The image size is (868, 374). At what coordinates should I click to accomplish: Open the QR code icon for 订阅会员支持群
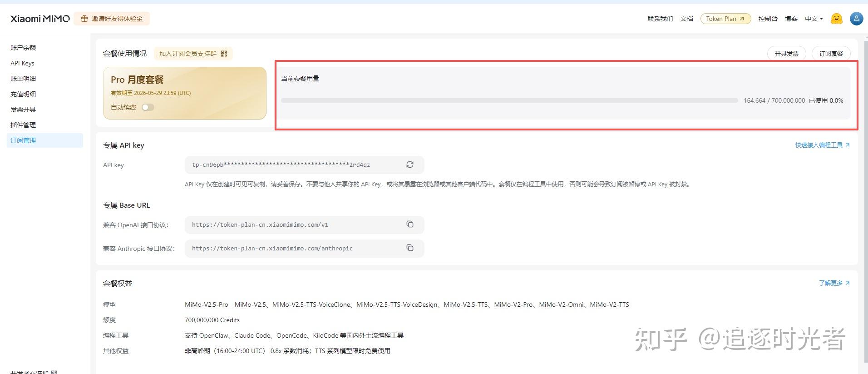coord(224,54)
